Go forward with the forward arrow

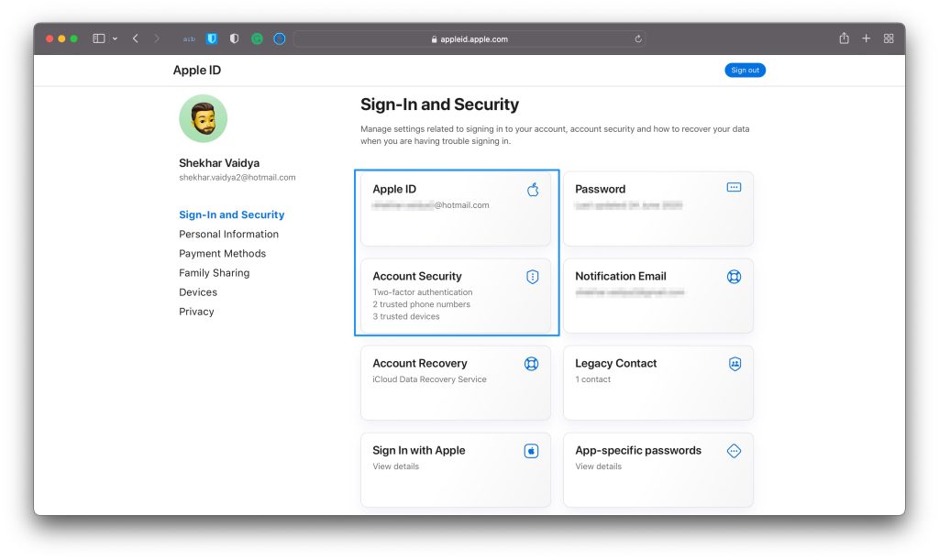point(157,38)
